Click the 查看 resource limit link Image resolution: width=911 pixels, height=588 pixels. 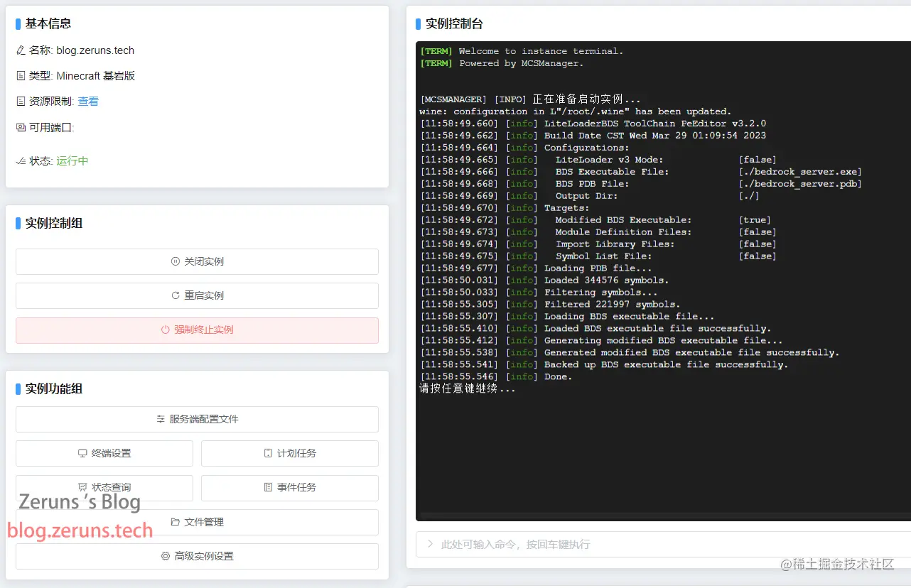pos(88,102)
